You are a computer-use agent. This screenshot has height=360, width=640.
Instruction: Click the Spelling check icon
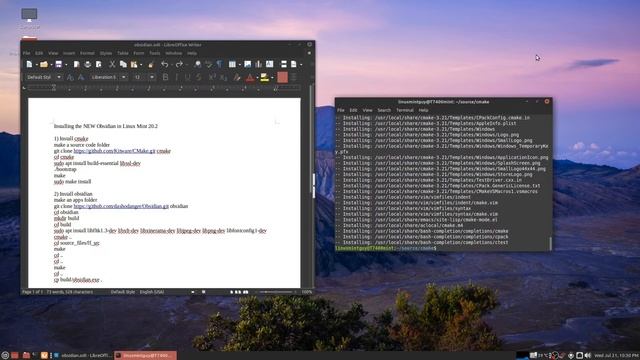tap(209, 64)
